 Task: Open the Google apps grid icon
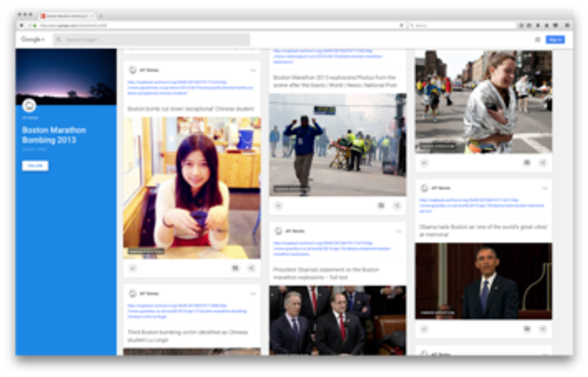point(537,39)
